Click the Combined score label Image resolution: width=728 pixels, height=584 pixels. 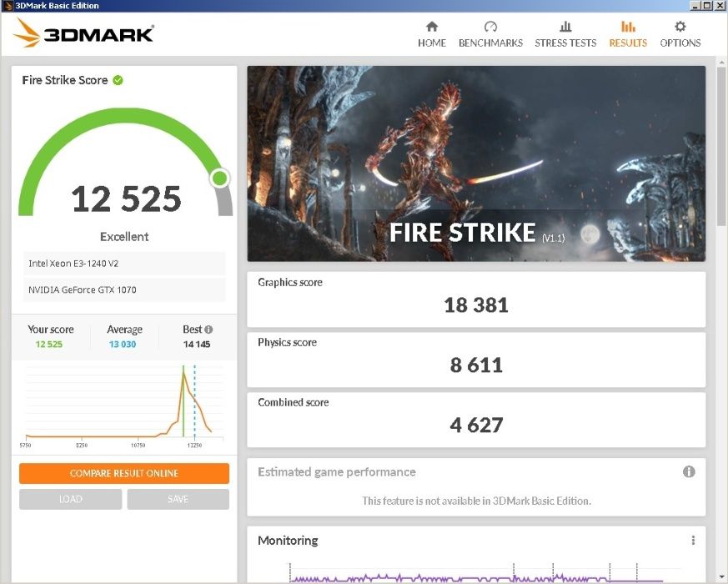pyautogui.click(x=294, y=402)
